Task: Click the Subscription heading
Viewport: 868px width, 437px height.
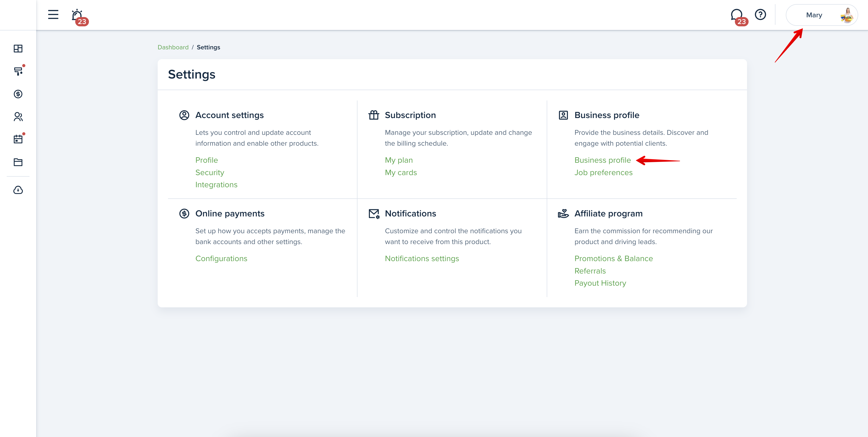Action: coord(410,115)
